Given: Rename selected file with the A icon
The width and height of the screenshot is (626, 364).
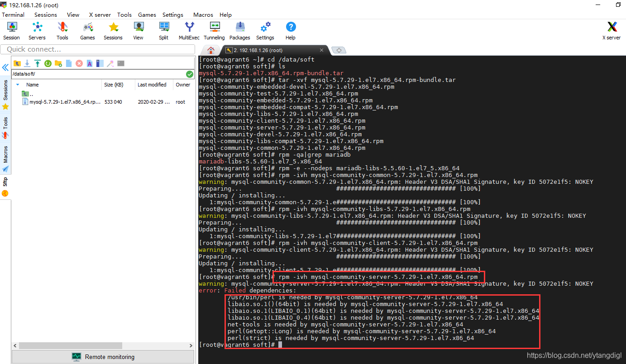Looking at the screenshot, I should tap(90, 63).
